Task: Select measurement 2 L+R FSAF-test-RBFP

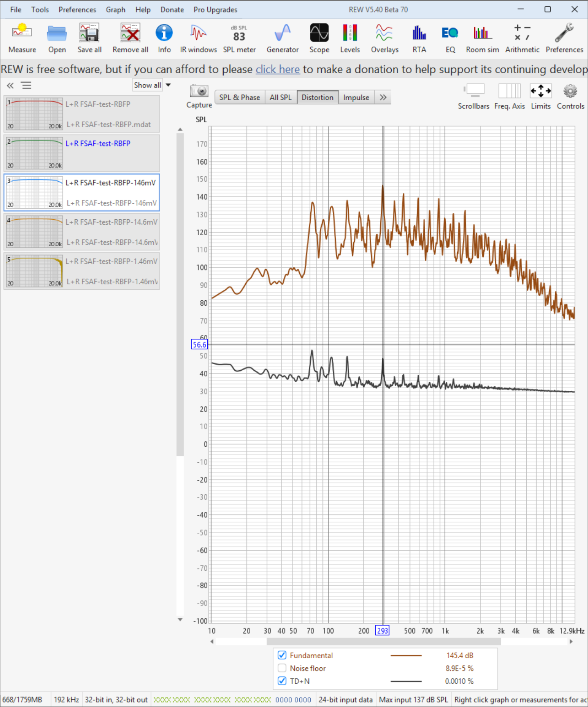Action: coord(82,153)
